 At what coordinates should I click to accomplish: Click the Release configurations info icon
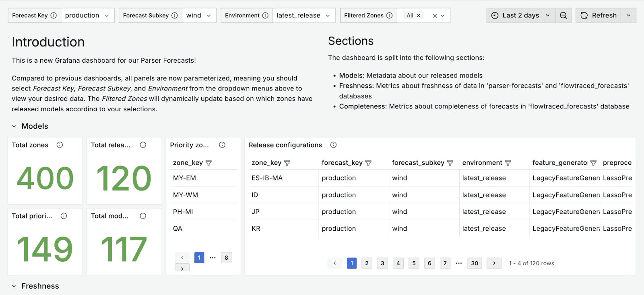tap(333, 145)
